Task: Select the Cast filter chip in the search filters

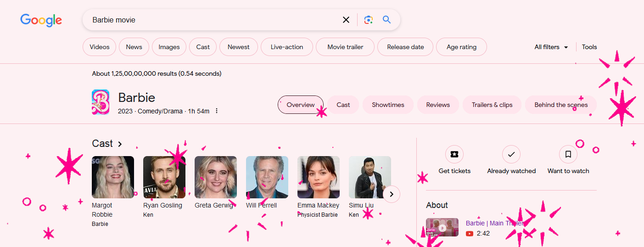Action: click(203, 47)
